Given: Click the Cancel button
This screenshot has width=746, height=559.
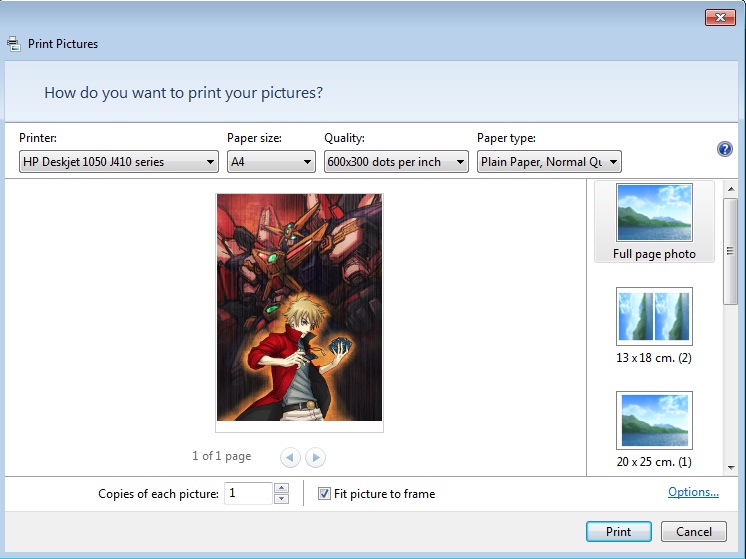Looking at the screenshot, I should coord(694,531).
